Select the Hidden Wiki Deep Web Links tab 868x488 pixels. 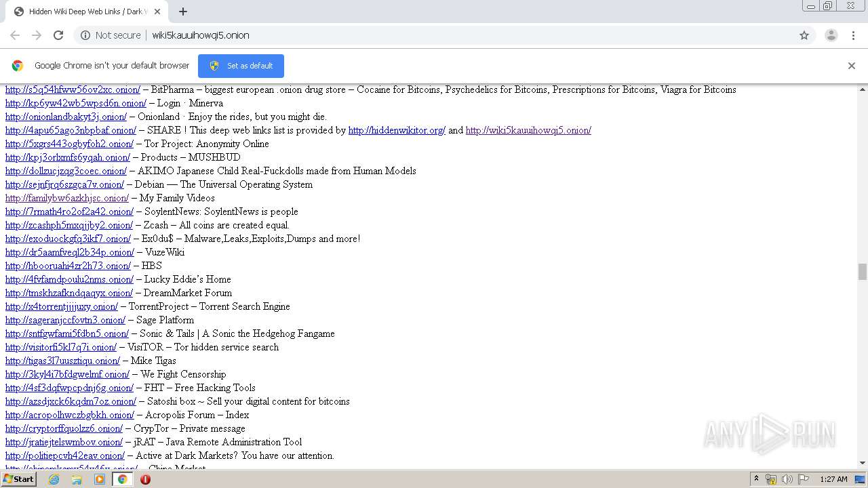coord(86,12)
